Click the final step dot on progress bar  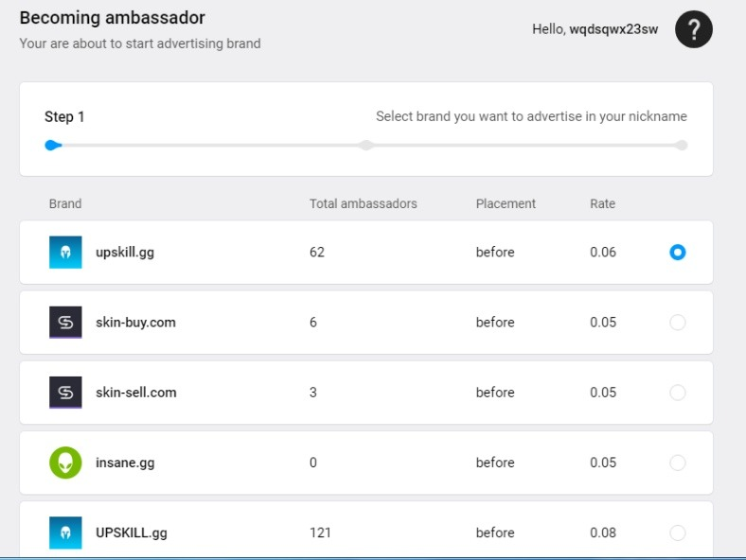681,145
